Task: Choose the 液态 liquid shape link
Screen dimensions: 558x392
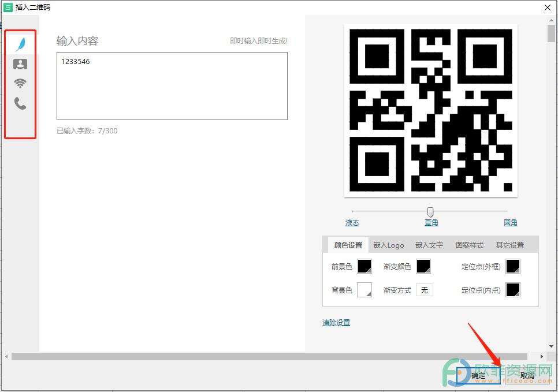Action: [x=352, y=223]
